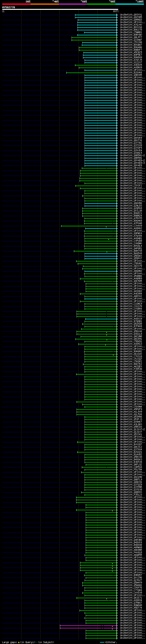Select the AV562770 query sequence label
Screen dimensions: 146x644
coord(8,8)
